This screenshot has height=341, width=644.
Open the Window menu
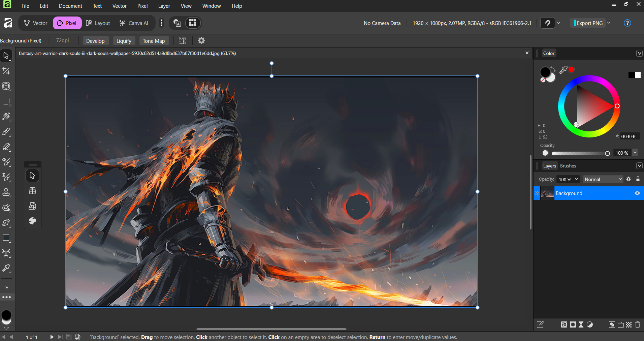pyautogui.click(x=212, y=6)
